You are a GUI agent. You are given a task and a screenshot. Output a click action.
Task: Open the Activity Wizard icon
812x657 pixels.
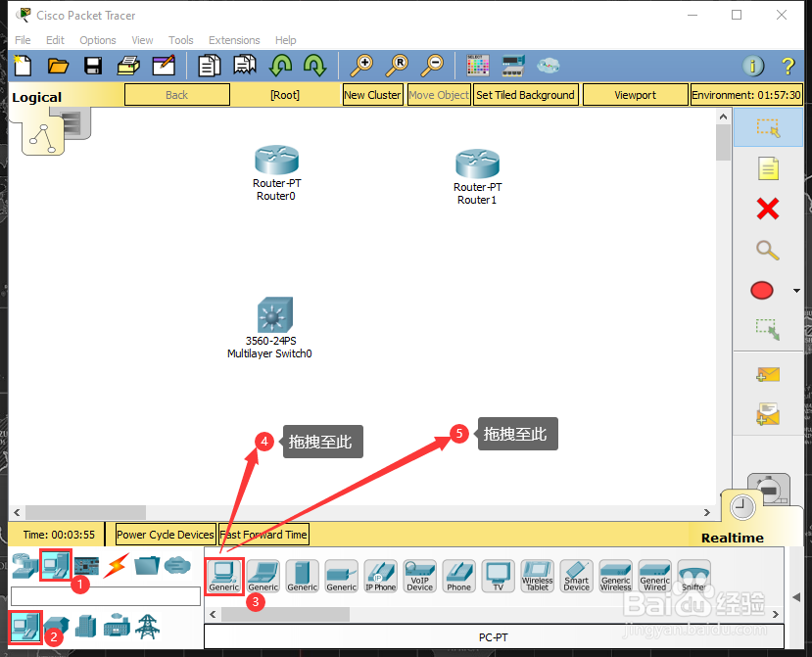coord(164,66)
